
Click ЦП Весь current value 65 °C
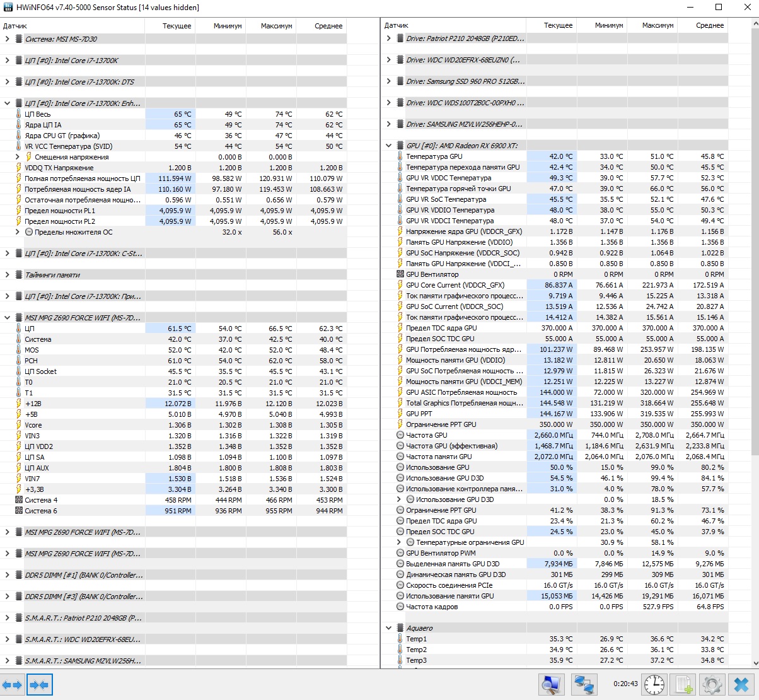pyautogui.click(x=183, y=114)
